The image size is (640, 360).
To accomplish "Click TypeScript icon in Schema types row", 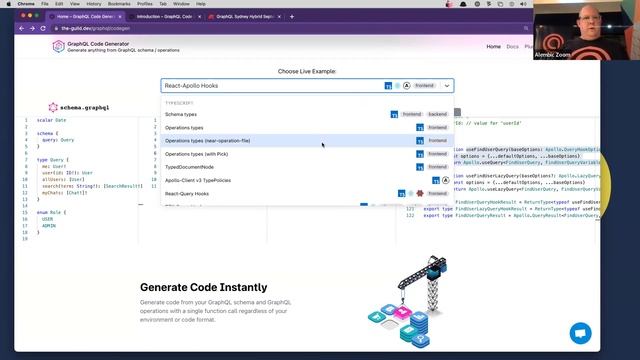I will point(394,114).
